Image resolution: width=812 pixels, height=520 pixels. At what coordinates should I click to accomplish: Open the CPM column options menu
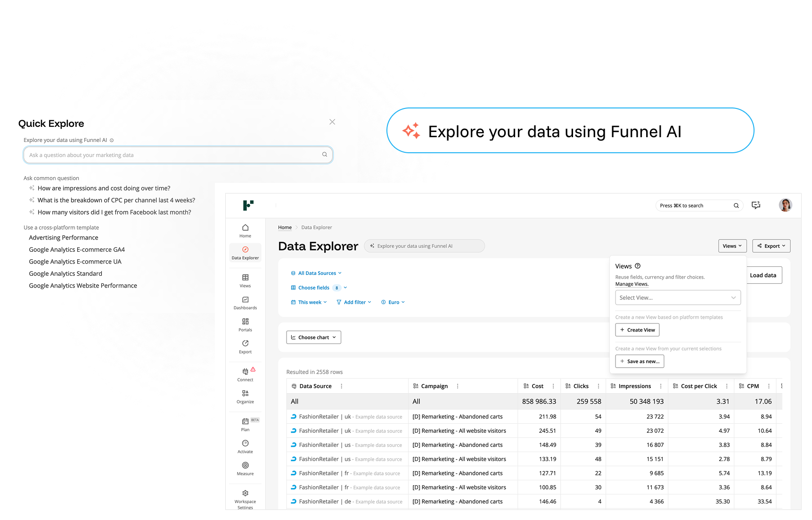pos(769,386)
